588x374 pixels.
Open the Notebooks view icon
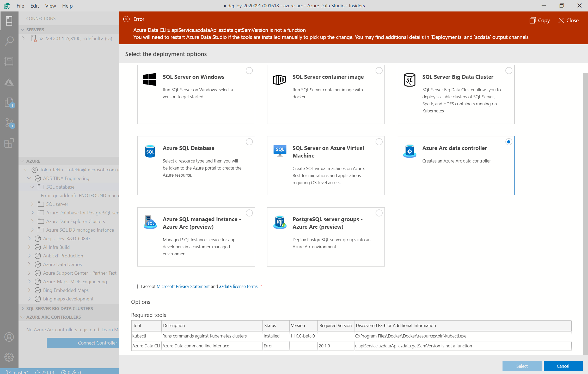coord(9,62)
